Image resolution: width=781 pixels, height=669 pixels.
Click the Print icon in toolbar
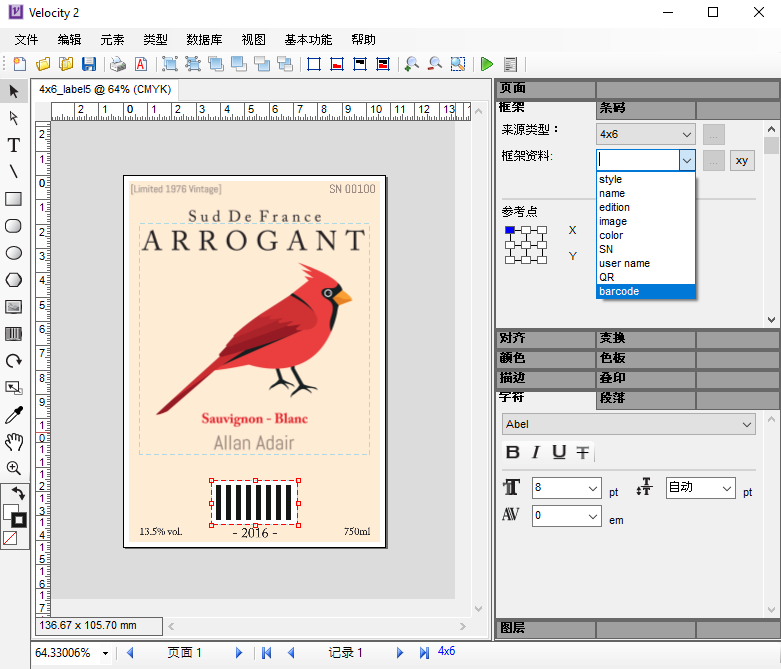click(x=118, y=65)
